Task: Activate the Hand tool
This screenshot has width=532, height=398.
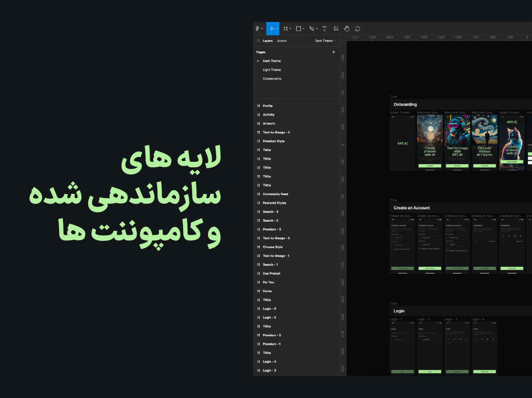Action: (347, 29)
